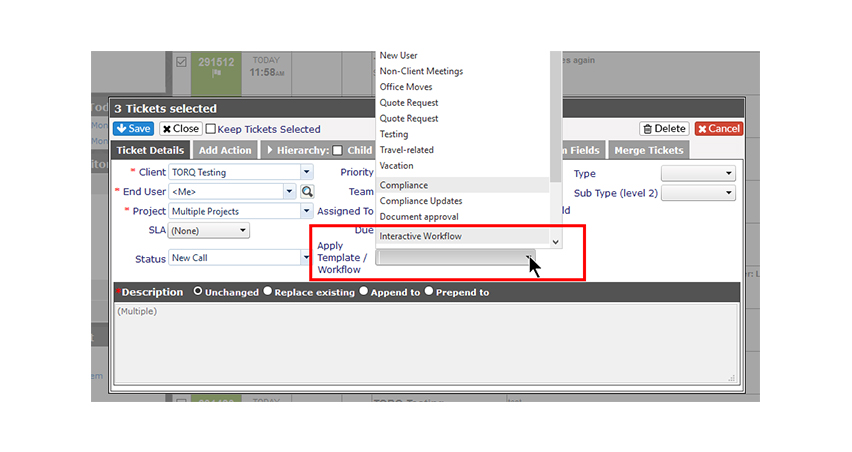Click the Hierarchy play arrow icon
This screenshot has width=852, height=452.
(270, 150)
